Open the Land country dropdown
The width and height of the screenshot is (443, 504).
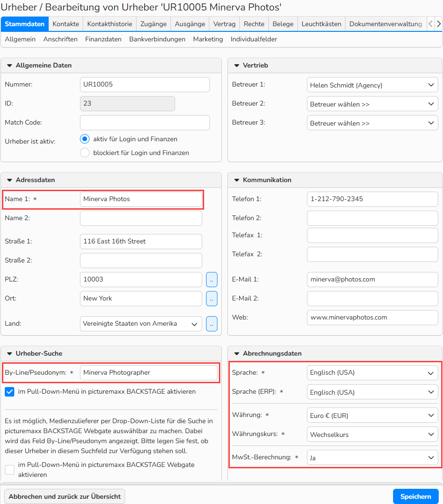click(141, 324)
